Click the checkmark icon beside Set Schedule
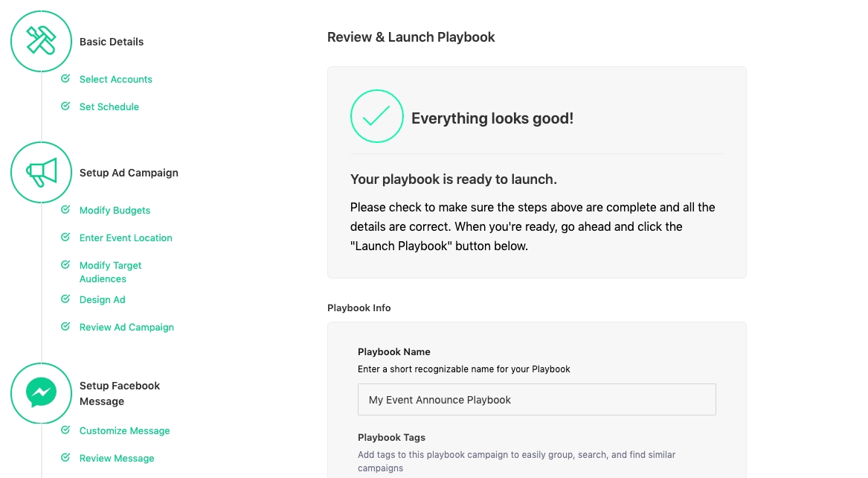The width and height of the screenshot is (868, 478). pos(65,106)
